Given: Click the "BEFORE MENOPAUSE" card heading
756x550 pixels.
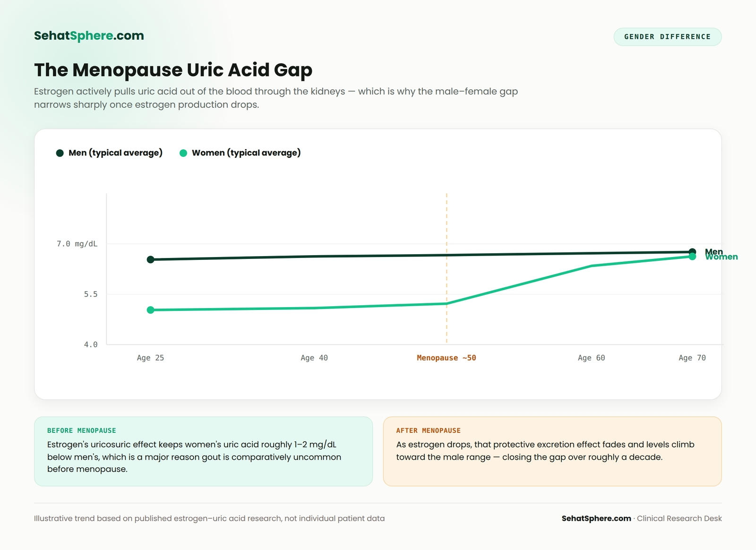Looking at the screenshot, I should [x=82, y=430].
